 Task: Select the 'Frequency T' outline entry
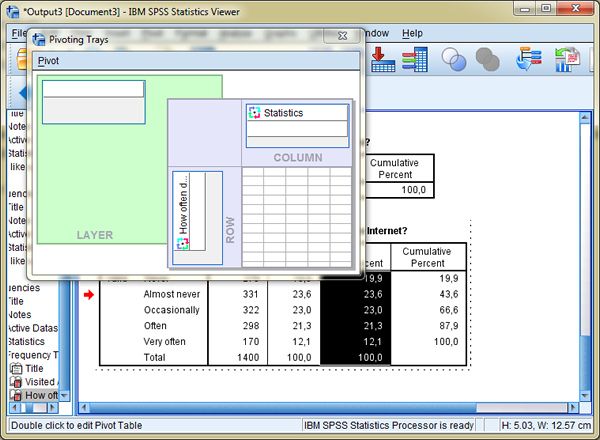[33, 355]
